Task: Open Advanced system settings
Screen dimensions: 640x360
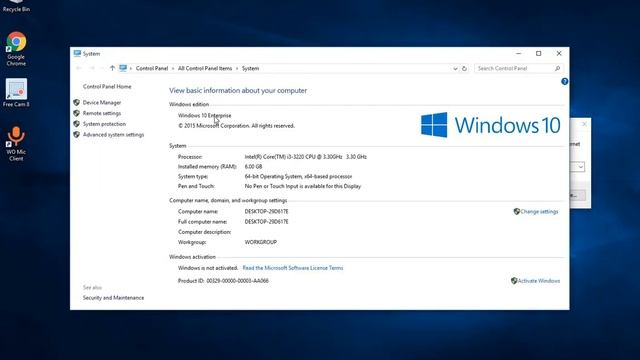Action: click(x=113, y=134)
